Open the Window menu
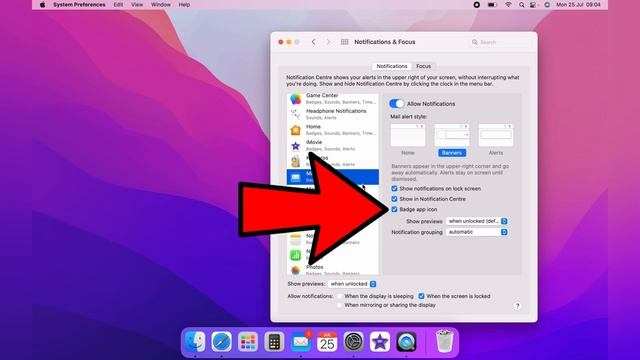The image size is (640, 360). [161, 5]
